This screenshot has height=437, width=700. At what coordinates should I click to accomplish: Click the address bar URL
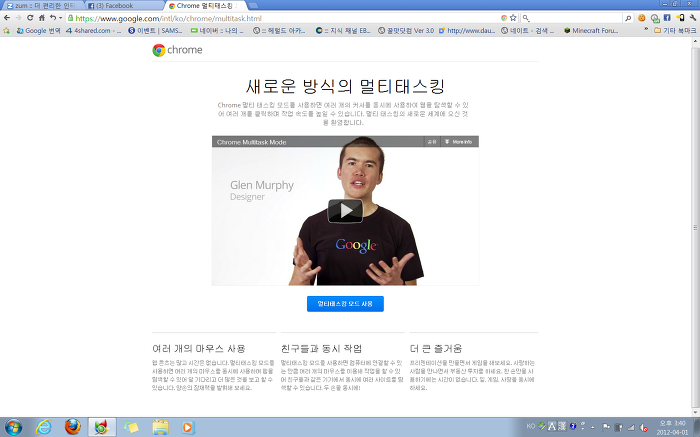pyautogui.click(x=168, y=18)
